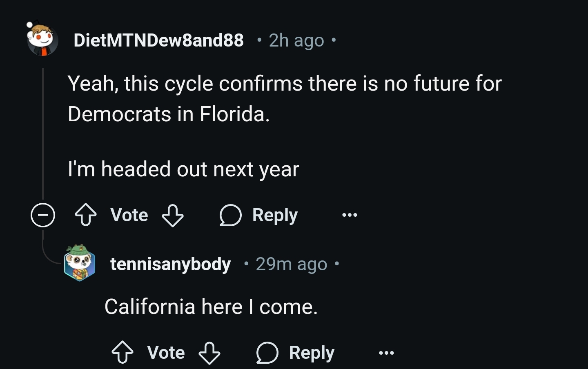Open more options for tennisanybody's comment

[x=386, y=353]
